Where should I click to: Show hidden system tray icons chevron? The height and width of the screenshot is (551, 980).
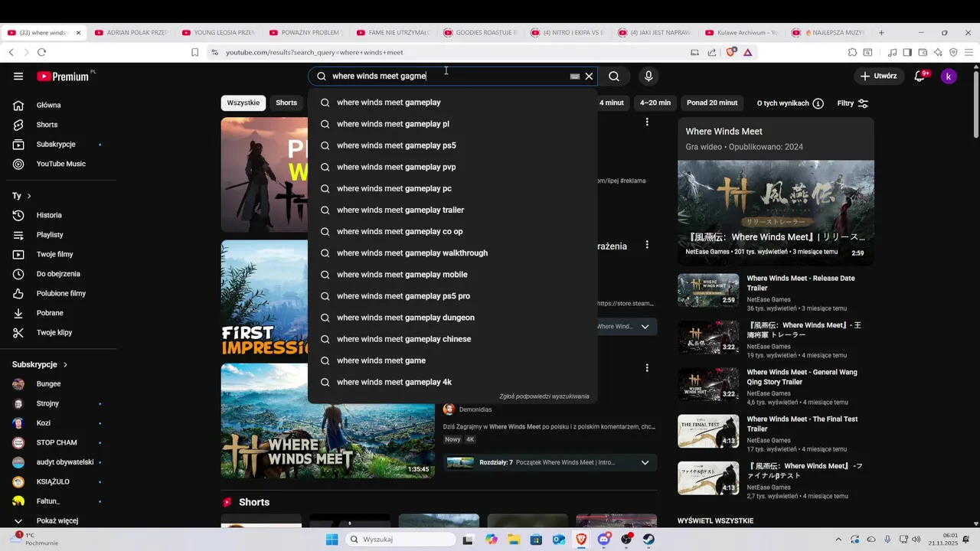pyautogui.click(x=838, y=540)
